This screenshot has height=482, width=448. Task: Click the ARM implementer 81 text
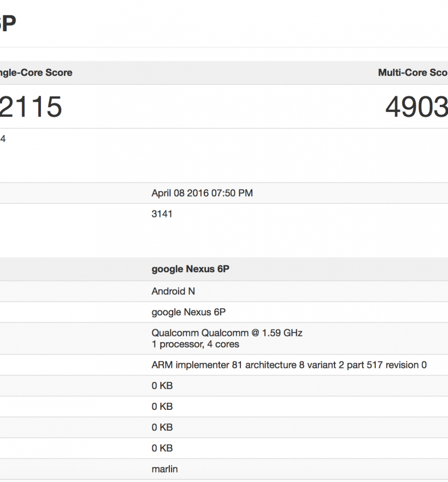[x=197, y=365]
